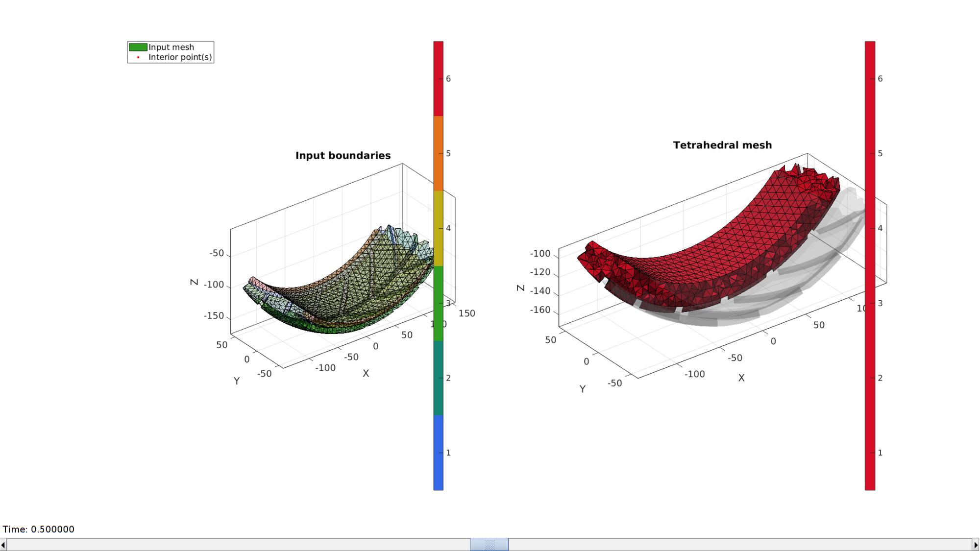
Task: Click the teal segment of left colorbar
Action: [438, 378]
